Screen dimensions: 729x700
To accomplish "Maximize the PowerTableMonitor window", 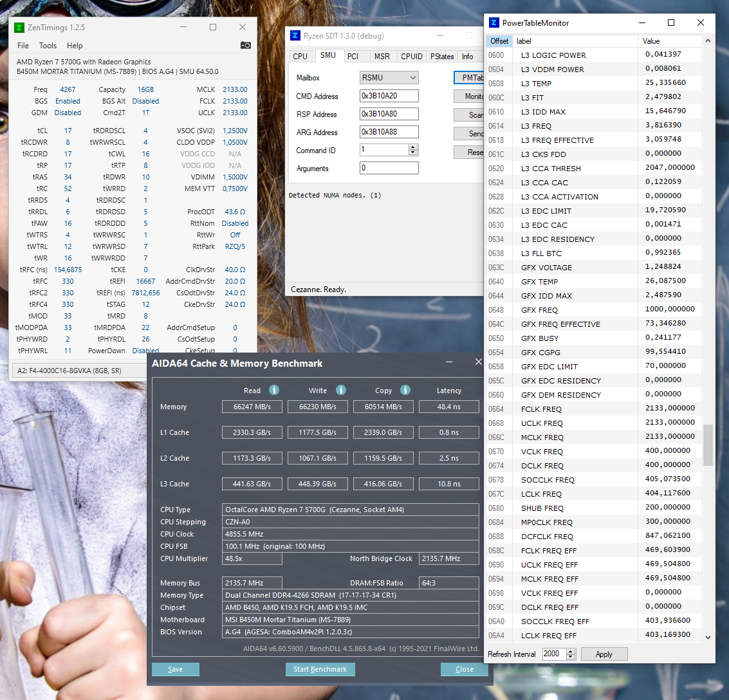I will click(671, 23).
